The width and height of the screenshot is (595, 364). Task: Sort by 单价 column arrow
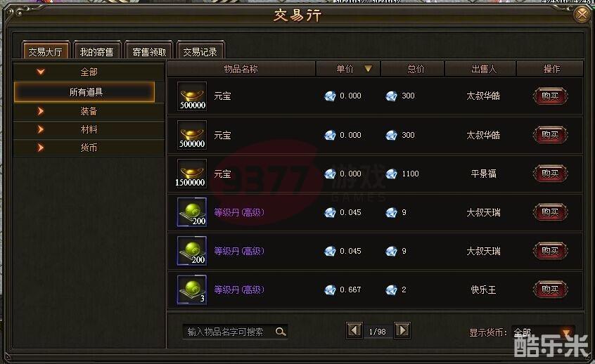coord(368,69)
